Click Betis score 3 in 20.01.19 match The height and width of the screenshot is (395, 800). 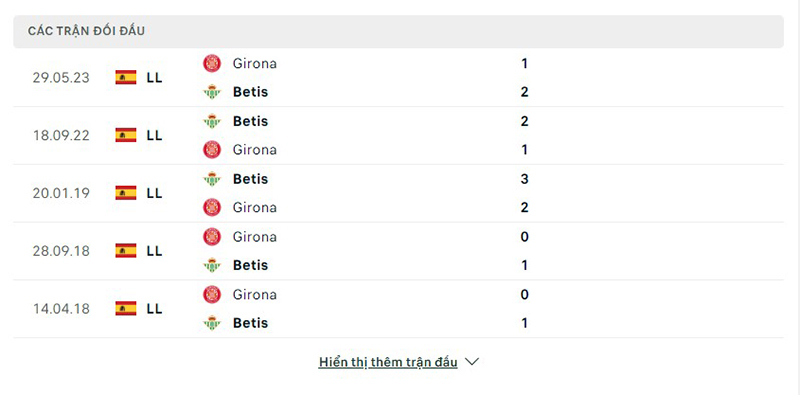(524, 179)
